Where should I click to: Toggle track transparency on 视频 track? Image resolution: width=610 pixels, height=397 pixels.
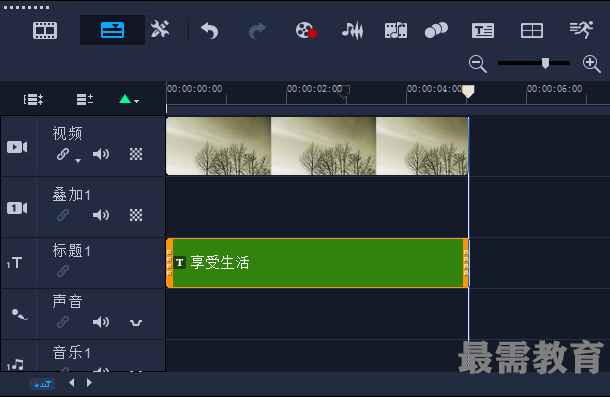point(136,154)
